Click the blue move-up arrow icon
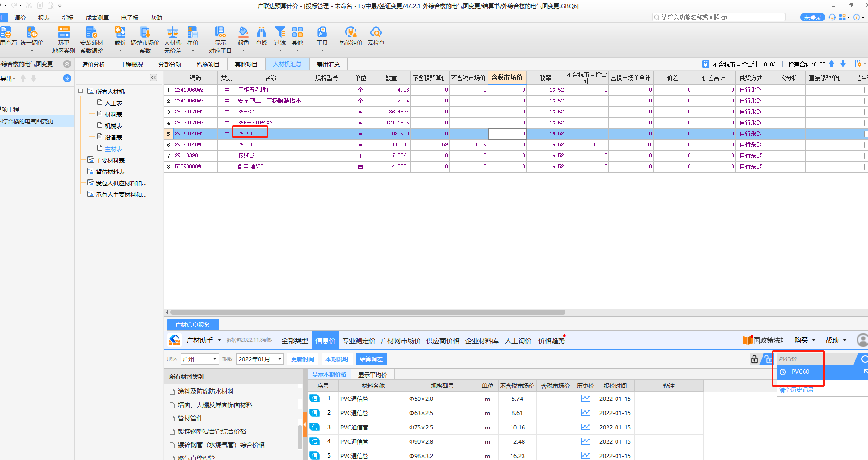The image size is (868, 460). (832, 64)
